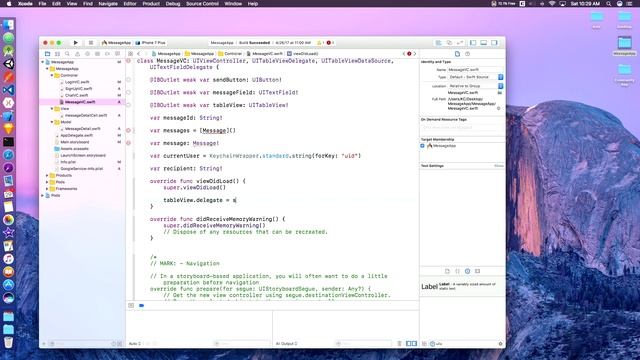Screen dimensions: 640x360
Task: Select AppDelegate.swift file
Action: 76,136
